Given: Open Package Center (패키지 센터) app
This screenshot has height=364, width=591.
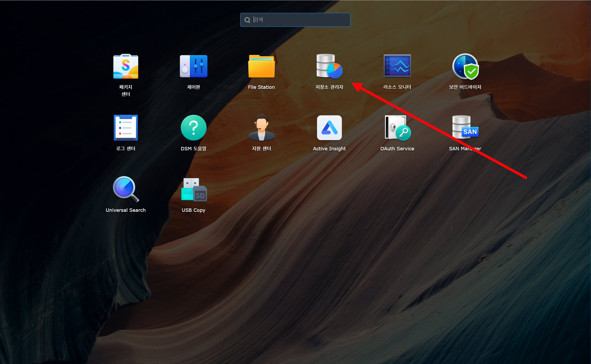Looking at the screenshot, I should click(126, 66).
